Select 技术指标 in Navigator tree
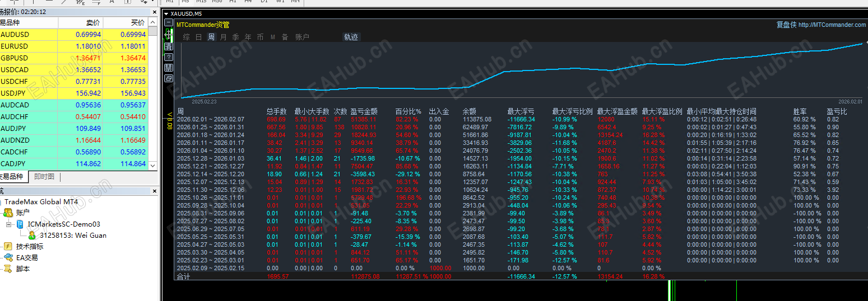 30,246
